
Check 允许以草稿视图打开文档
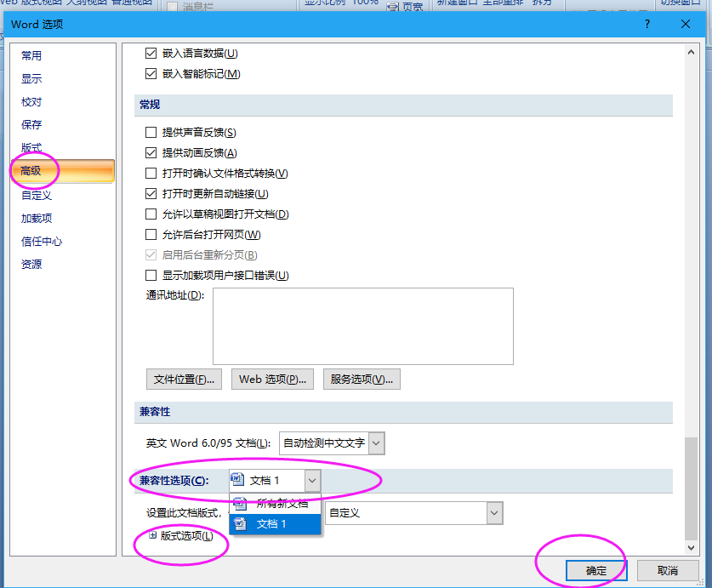[151, 214]
